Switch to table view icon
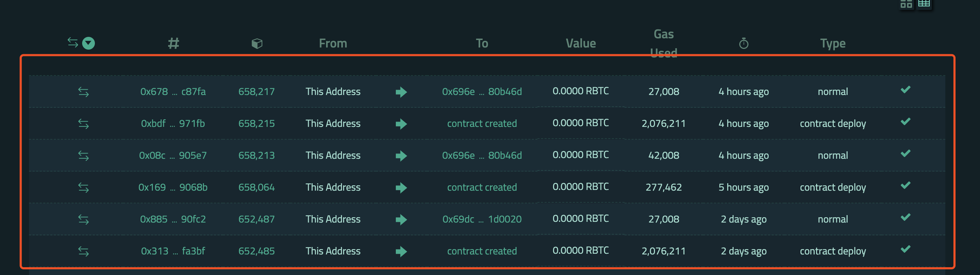Image resolution: width=980 pixels, height=275 pixels. (x=924, y=3)
